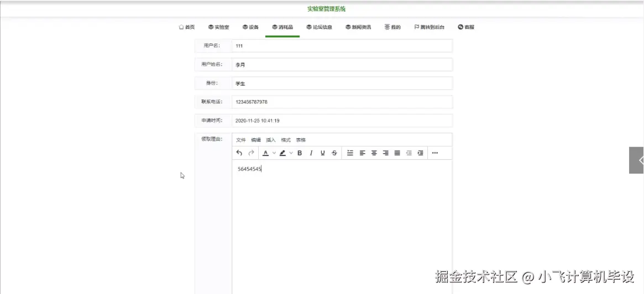Toggle strikethrough formatting
This screenshot has height=294, width=644.
(x=334, y=153)
